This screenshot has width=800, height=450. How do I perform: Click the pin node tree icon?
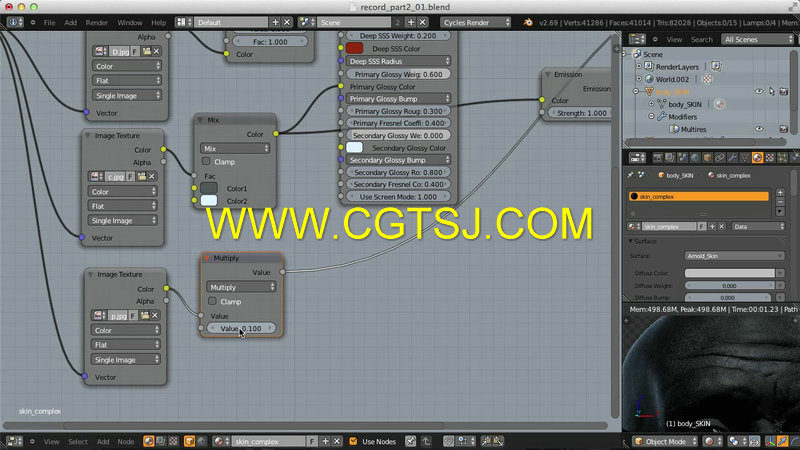tap(411, 441)
